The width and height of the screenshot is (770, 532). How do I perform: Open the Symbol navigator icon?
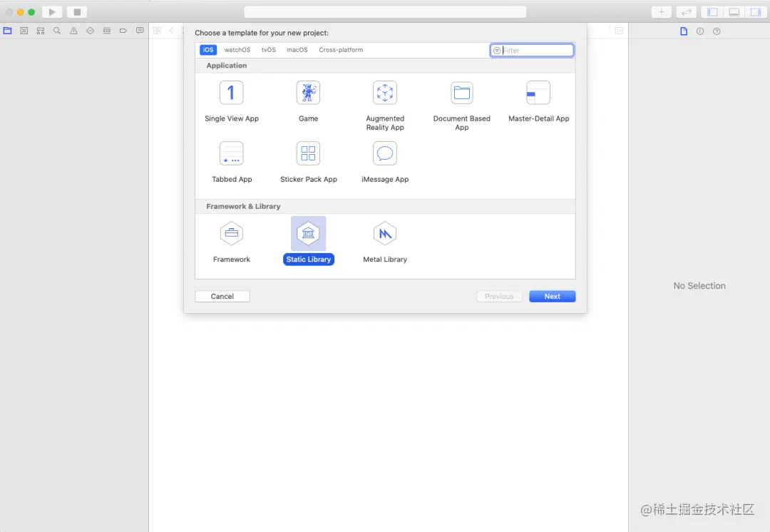point(41,31)
